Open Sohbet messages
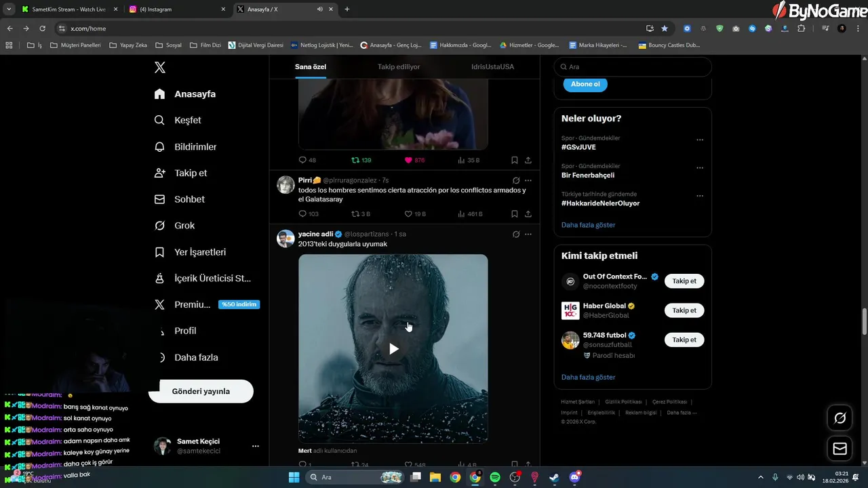Image resolution: width=868 pixels, height=488 pixels. pos(180,199)
